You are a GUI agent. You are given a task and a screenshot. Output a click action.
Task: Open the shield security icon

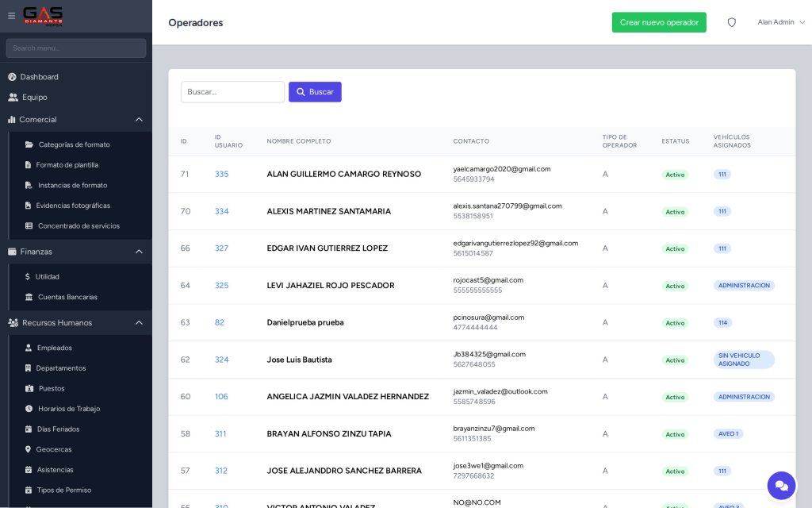pos(731,22)
